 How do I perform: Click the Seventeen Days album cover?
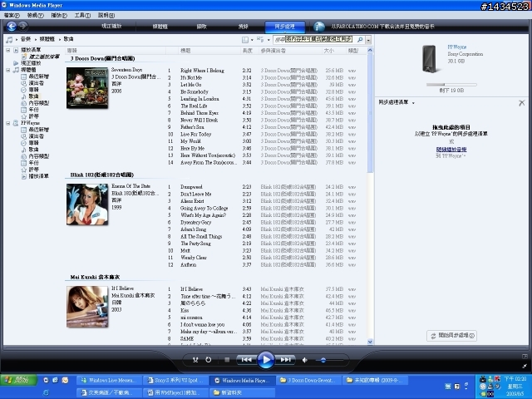[87, 88]
